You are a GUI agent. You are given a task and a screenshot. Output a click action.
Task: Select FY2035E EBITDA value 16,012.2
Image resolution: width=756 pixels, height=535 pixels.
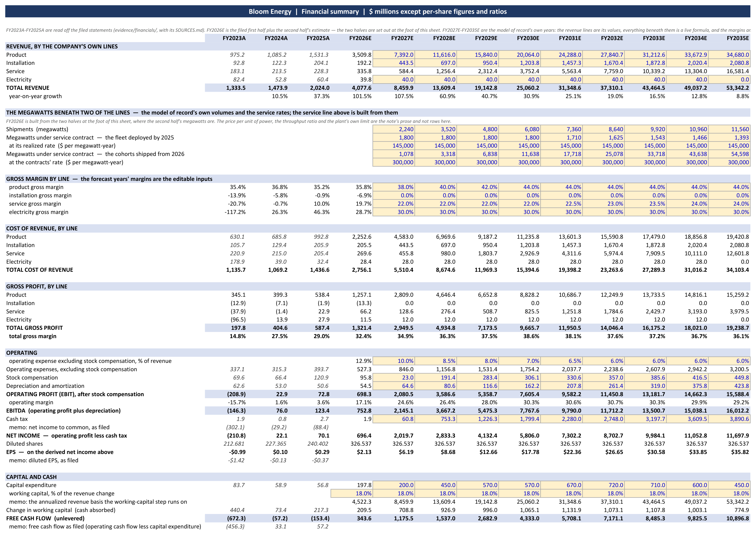coord(738,411)
